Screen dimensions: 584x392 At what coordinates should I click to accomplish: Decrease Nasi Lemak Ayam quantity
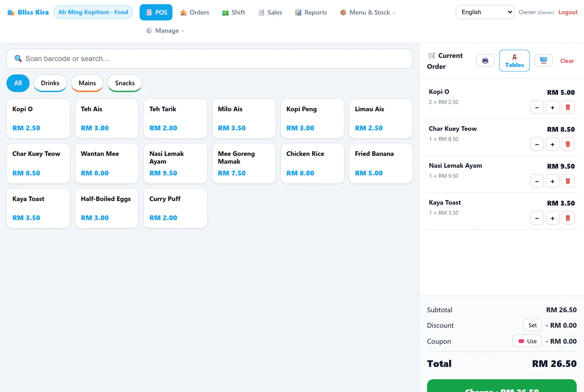tap(537, 181)
